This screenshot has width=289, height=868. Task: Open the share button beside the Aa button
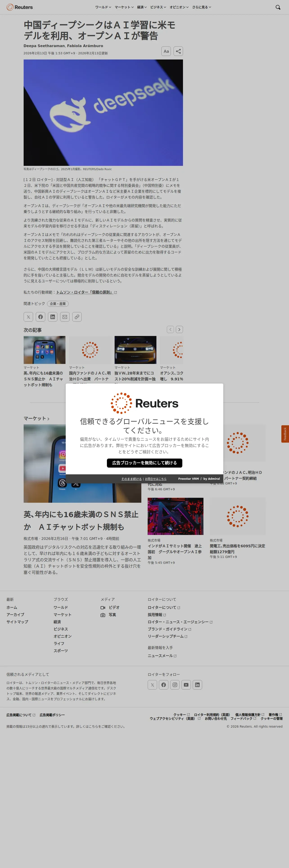178,51
